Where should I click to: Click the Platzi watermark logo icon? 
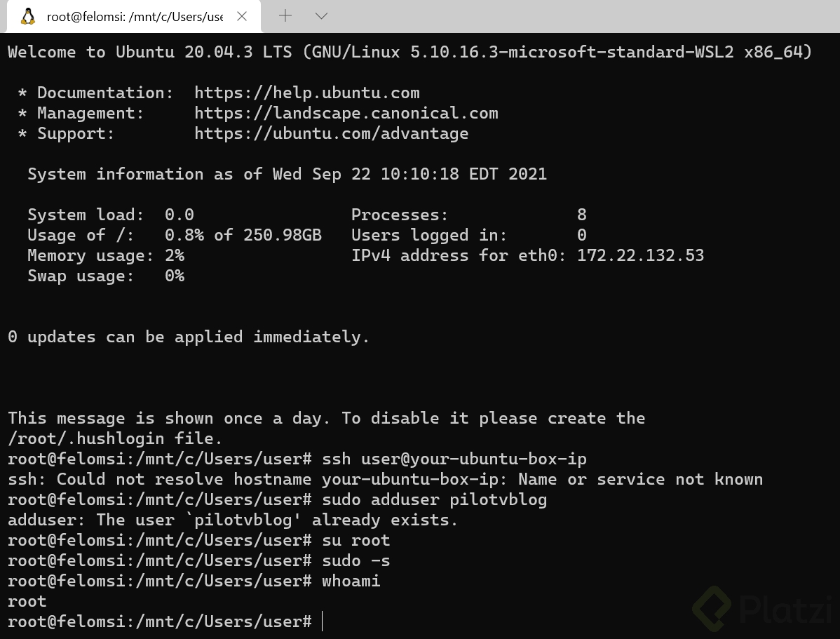(x=712, y=609)
